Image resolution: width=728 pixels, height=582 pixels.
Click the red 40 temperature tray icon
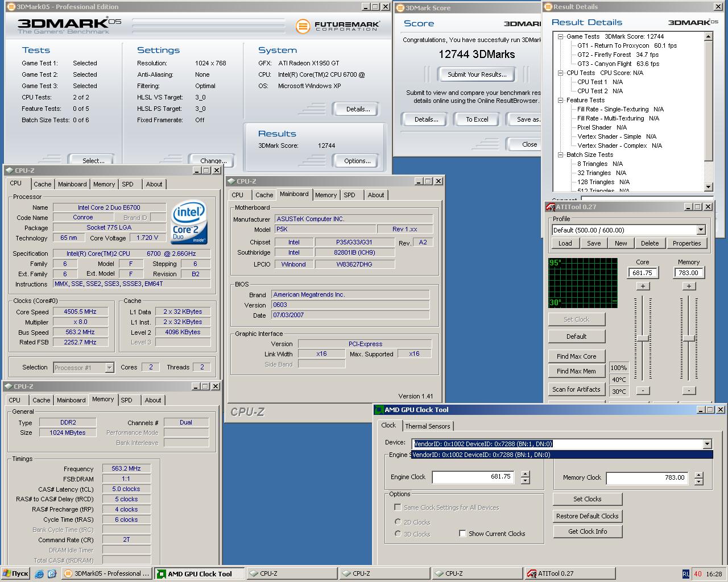(x=698, y=574)
